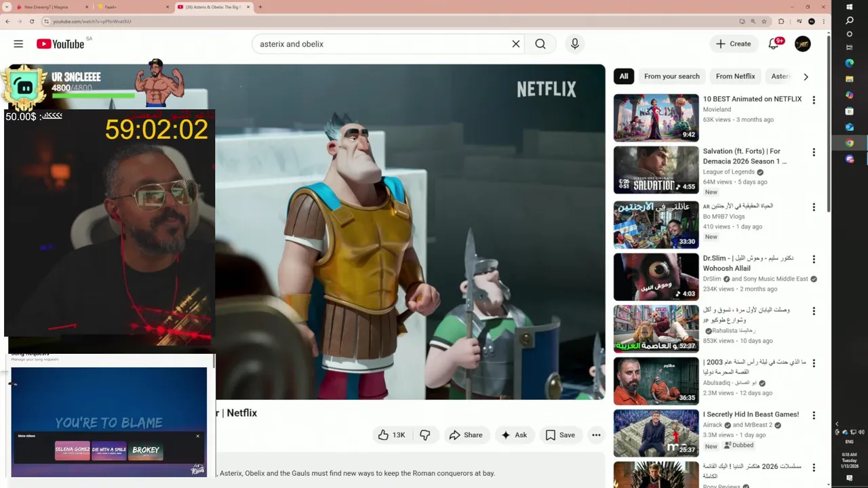The height and width of the screenshot is (488, 868).
Task: Select Selena Gomez suggested video card
Action: [x=72, y=450]
